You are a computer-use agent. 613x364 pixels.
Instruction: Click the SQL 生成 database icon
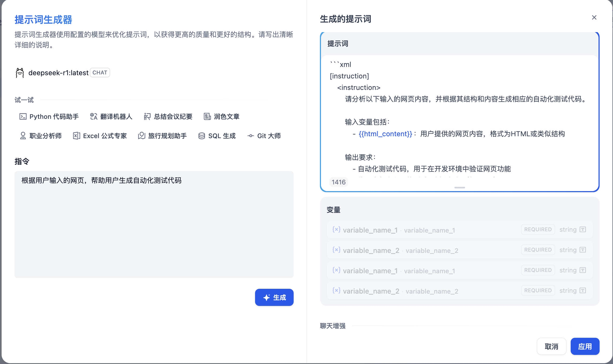pos(201,136)
